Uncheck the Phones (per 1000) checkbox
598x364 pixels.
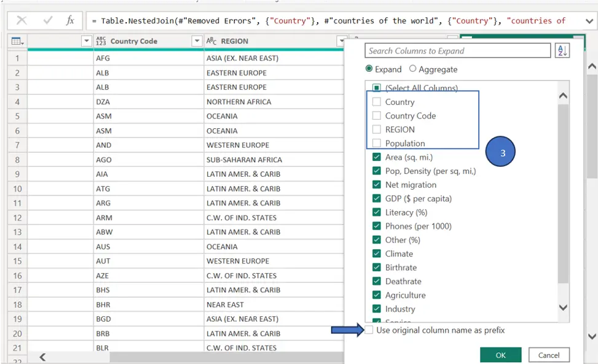tap(376, 226)
